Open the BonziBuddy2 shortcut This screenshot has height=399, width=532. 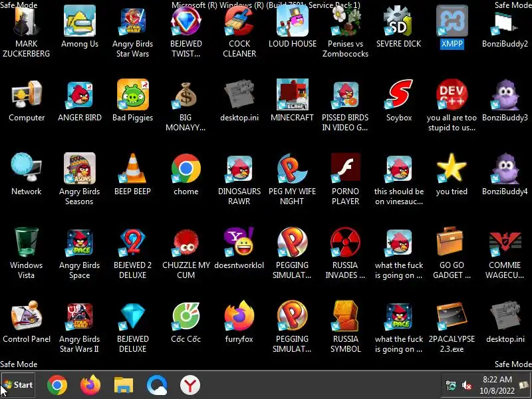505,23
